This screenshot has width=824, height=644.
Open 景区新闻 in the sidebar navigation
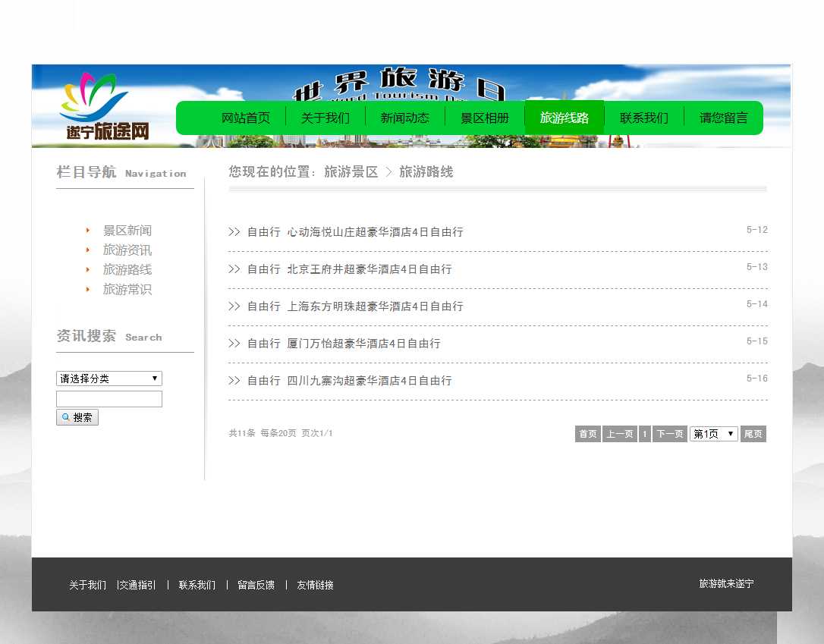click(x=127, y=231)
